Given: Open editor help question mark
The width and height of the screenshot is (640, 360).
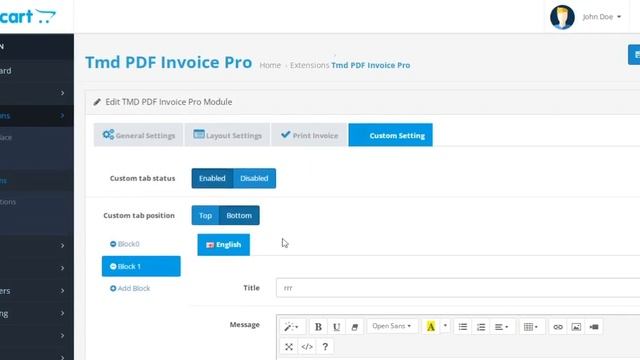Looking at the screenshot, I should point(325,347).
